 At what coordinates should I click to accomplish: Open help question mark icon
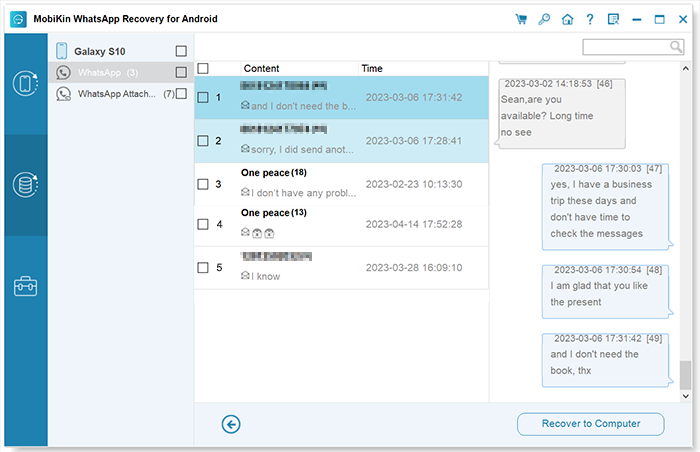click(590, 19)
